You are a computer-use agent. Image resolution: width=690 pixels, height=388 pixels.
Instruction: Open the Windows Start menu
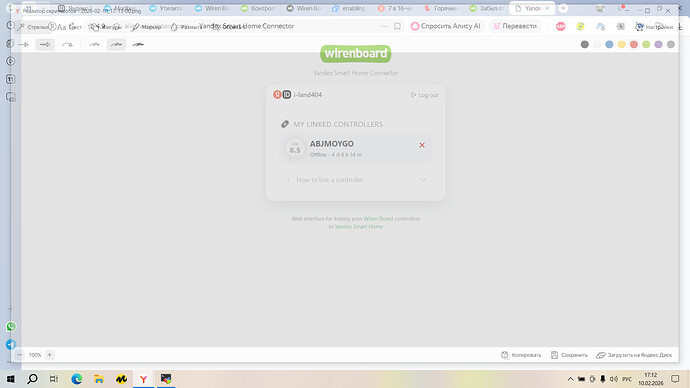point(11,379)
